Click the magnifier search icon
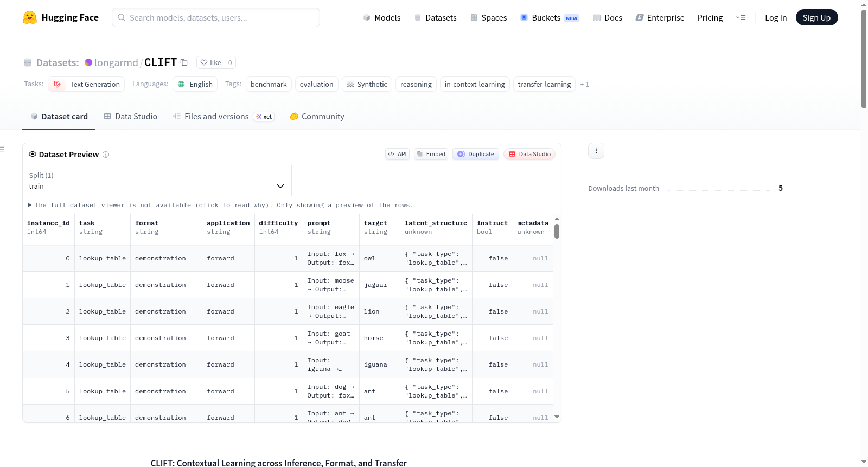Screen dimensions: 868x467 click(122, 17)
